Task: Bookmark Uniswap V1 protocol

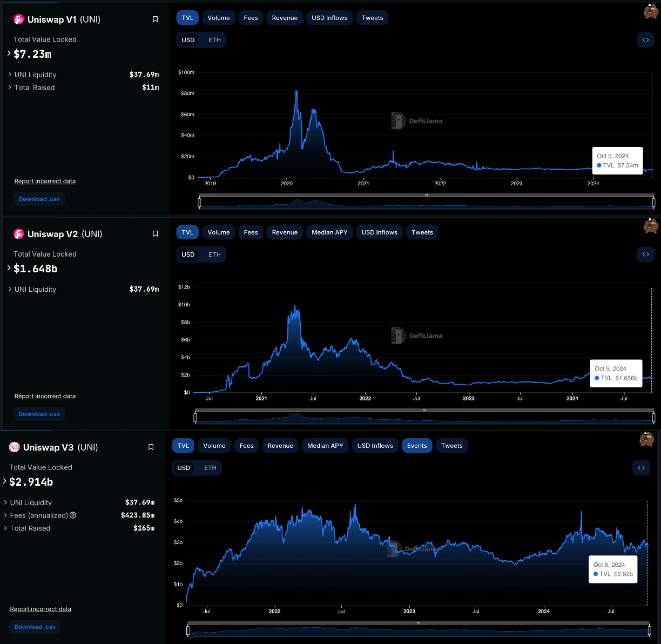Action: (155, 19)
